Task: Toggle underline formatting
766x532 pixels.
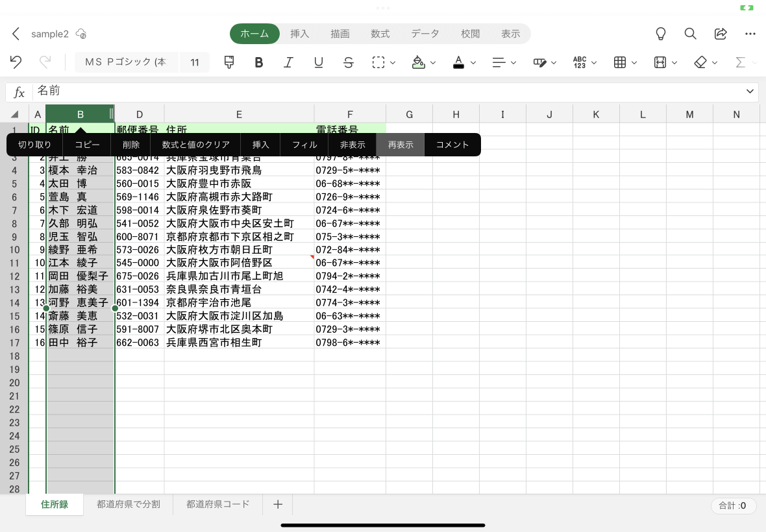Action: pyautogui.click(x=319, y=62)
